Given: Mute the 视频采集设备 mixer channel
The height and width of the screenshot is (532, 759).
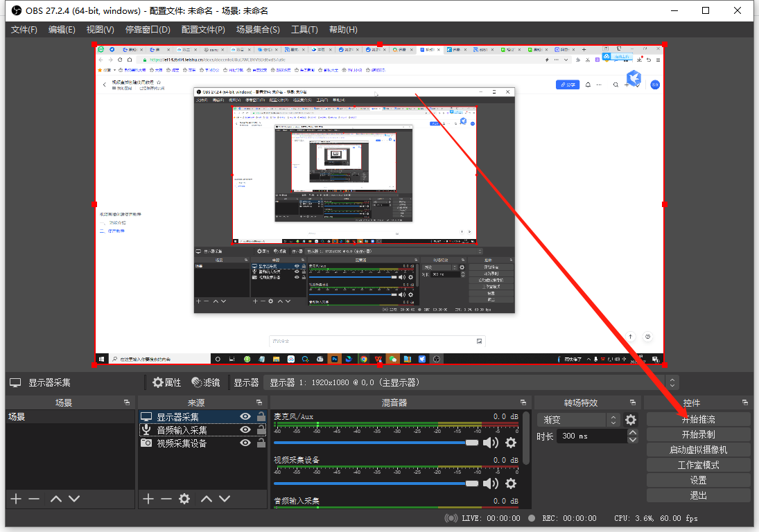Looking at the screenshot, I should point(491,484).
